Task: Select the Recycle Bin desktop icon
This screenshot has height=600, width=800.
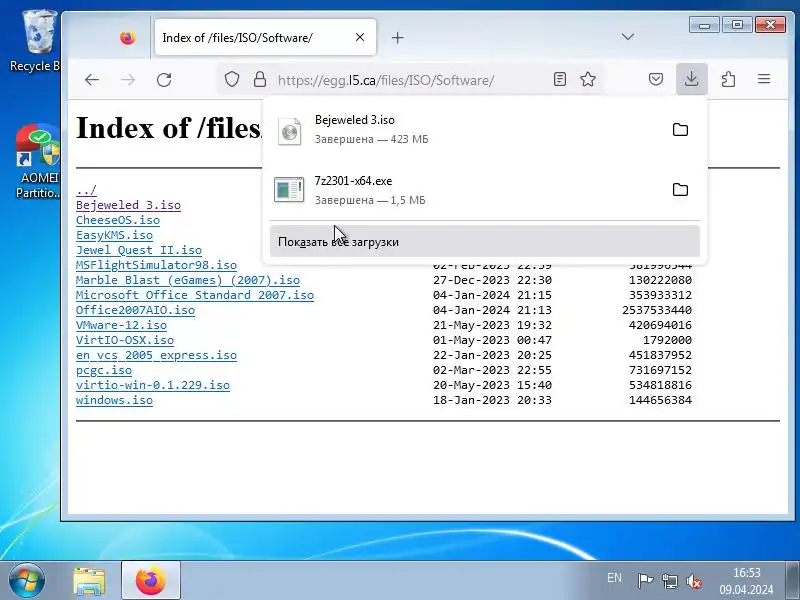Action: tap(36, 41)
